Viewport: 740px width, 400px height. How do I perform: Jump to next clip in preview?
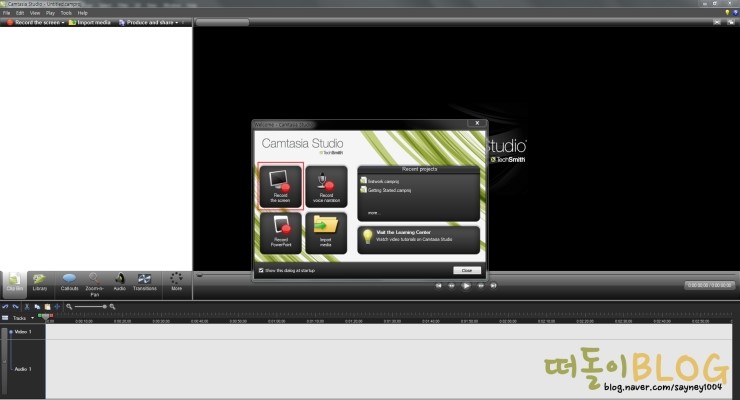[x=493, y=285]
